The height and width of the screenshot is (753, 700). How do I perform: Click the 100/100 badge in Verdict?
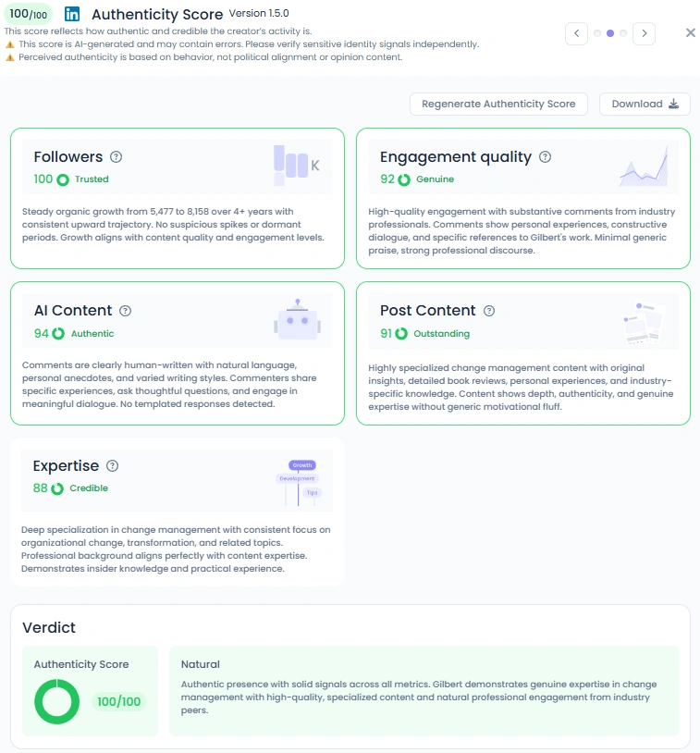click(119, 701)
